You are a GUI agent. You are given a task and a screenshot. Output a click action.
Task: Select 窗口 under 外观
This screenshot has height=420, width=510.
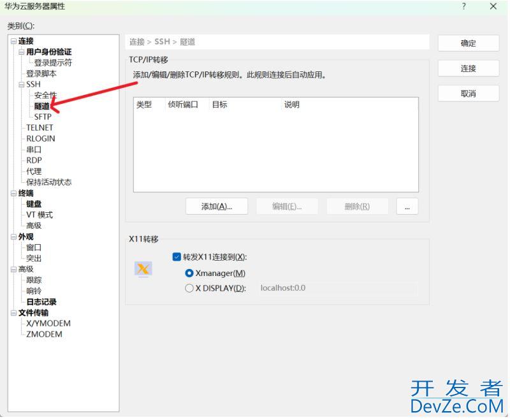34,247
